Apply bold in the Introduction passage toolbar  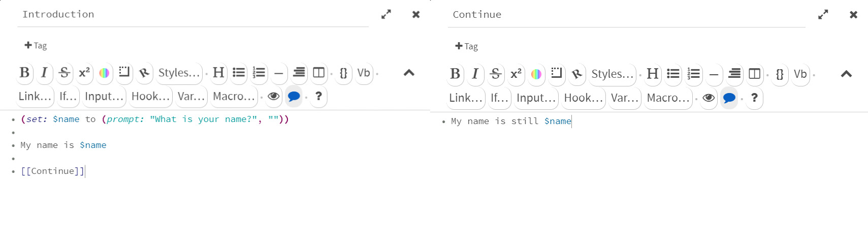click(24, 73)
